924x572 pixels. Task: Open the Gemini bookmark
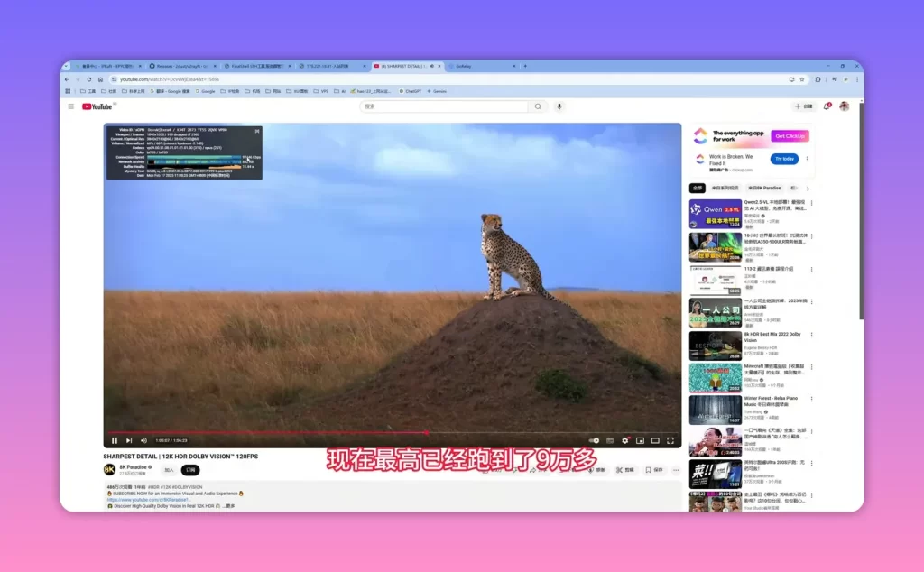click(437, 91)
